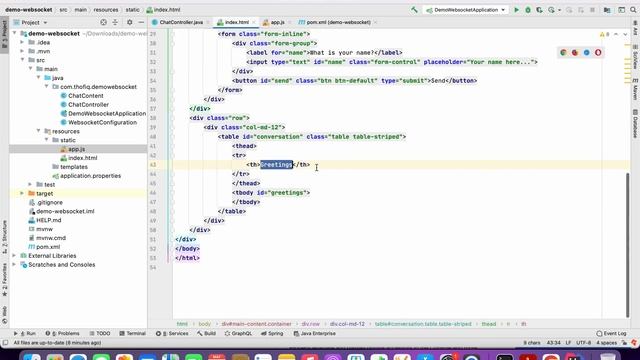Click Collapse All icon in Project panel

click(x=115, y=22)
